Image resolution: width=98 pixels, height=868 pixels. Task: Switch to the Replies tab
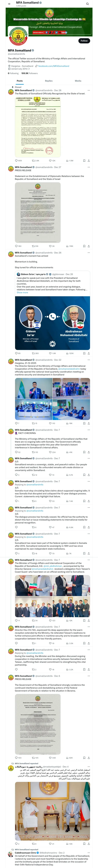pos(49,81)
